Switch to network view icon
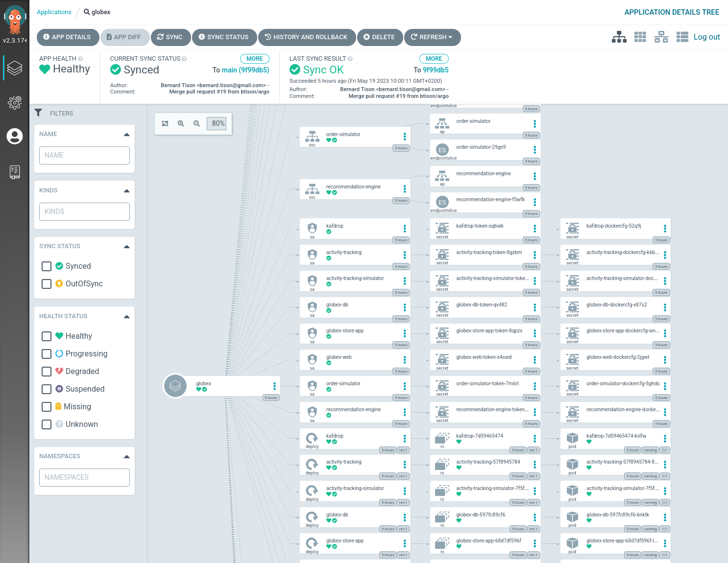The height and width of the screenshot is (563, 728). tap(661, 37)
